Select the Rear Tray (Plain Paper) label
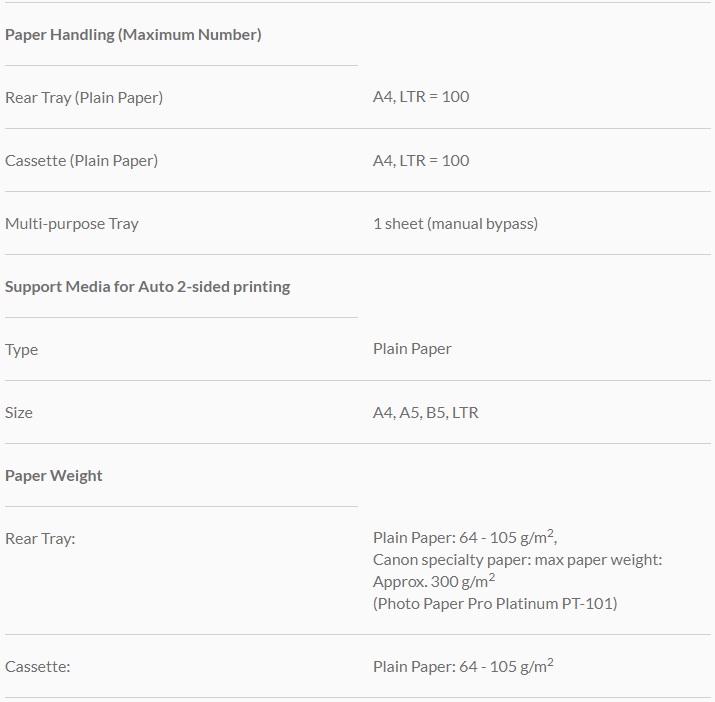 [84, 98]
